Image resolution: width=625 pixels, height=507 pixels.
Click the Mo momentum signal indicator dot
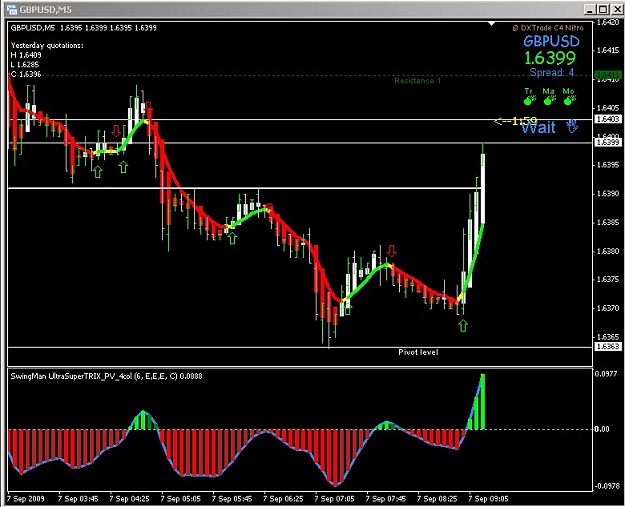click(568, 101)
